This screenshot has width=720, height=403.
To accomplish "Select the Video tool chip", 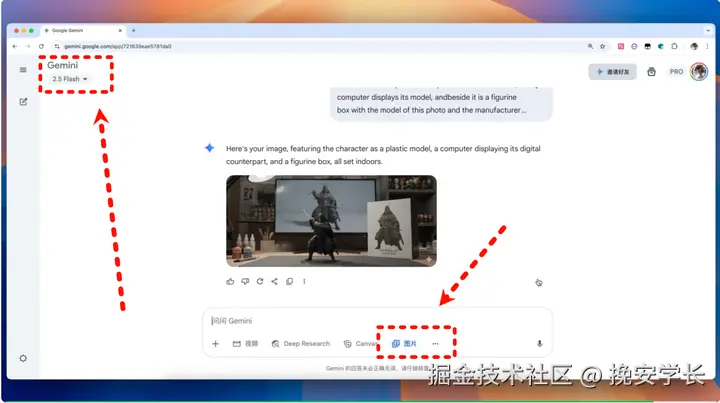I will 245,343.
